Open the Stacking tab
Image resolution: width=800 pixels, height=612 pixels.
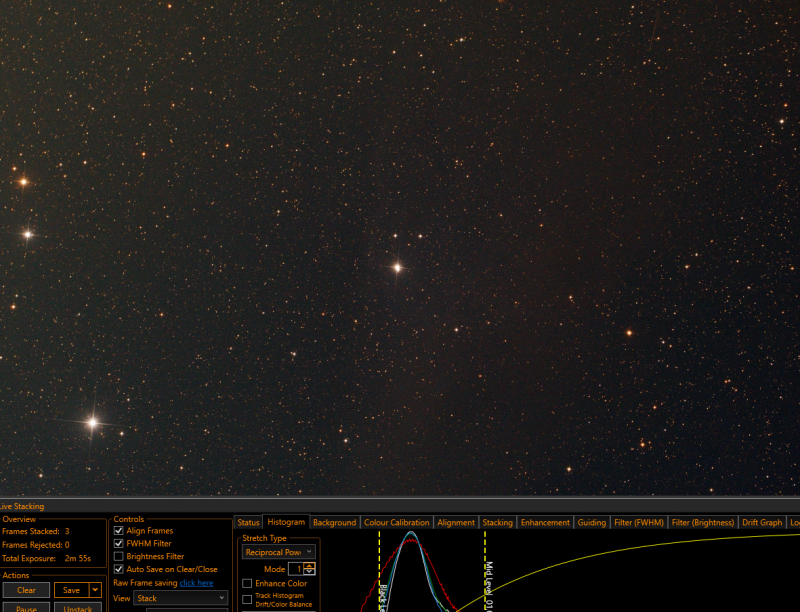click(497, 523)
